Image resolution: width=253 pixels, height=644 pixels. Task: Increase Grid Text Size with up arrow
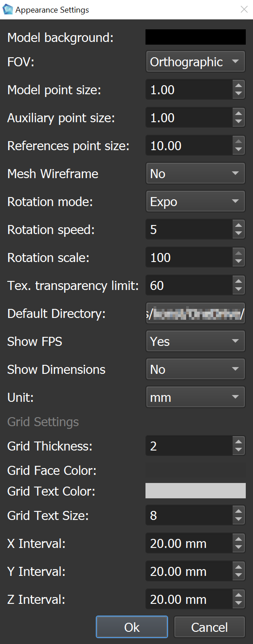(x=239, y=511)
